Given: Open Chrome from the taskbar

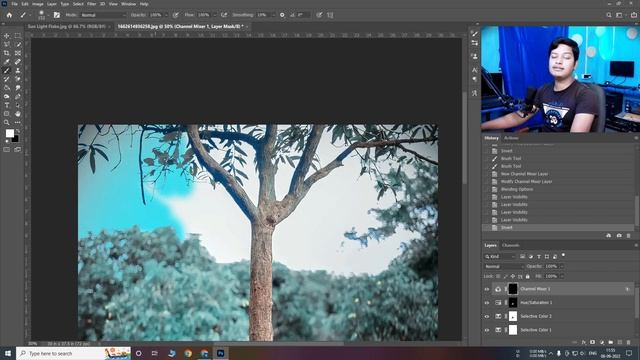Looking at the screenshot, I should click(188, 353).
